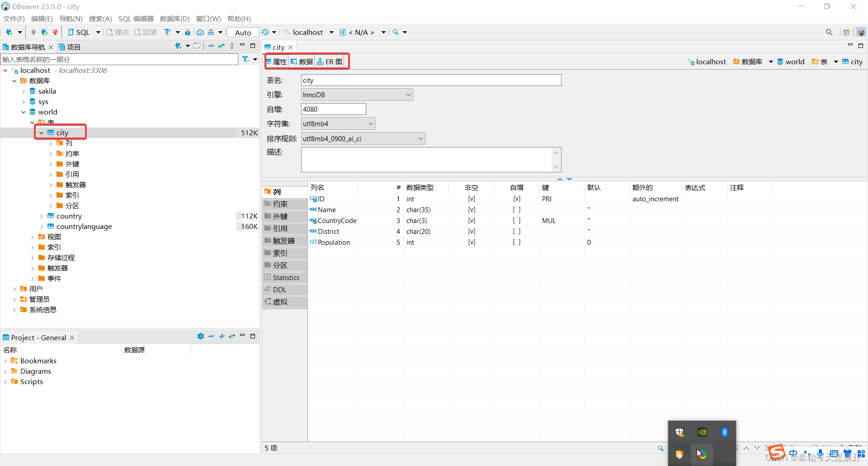Click the 表名 input field containing city
This screenshot has width=868, height=466.
click(431, 80)
